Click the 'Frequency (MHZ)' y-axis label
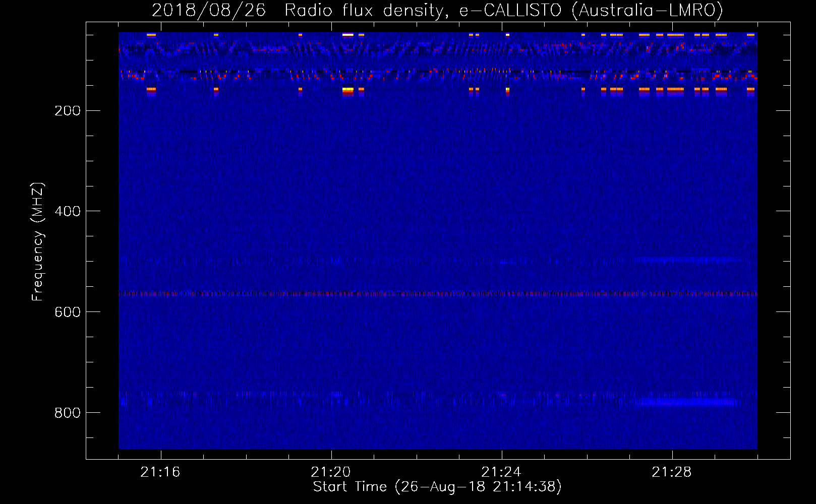This screenshot has width=816, height=504. [38, 241]
